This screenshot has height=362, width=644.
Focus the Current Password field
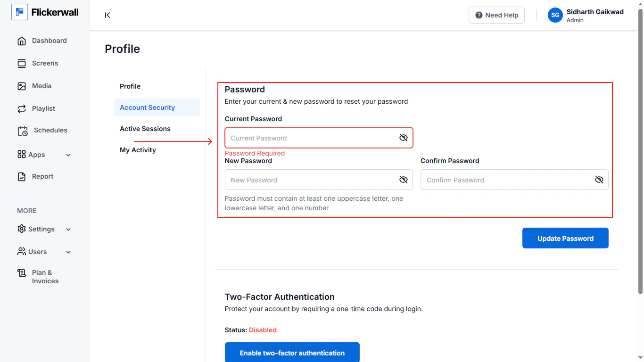319,138
